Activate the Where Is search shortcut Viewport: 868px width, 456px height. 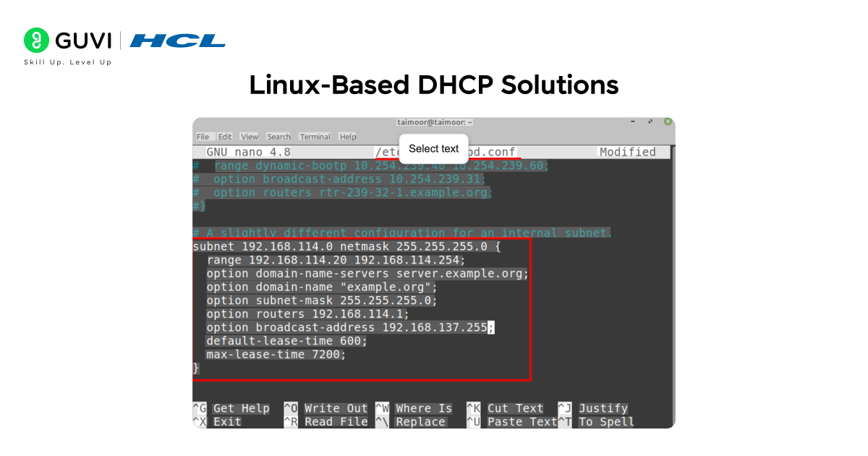click(424, 408)
